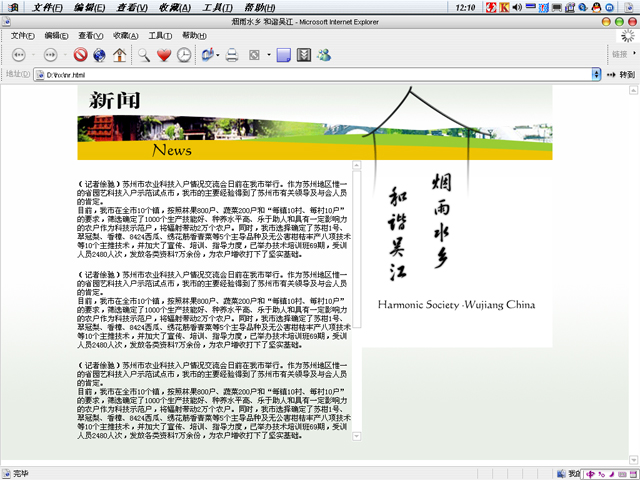The height and width of the screenshot is (480, 640).
Task: Click the IME crescent moon icon
Action: coord(611,474)
